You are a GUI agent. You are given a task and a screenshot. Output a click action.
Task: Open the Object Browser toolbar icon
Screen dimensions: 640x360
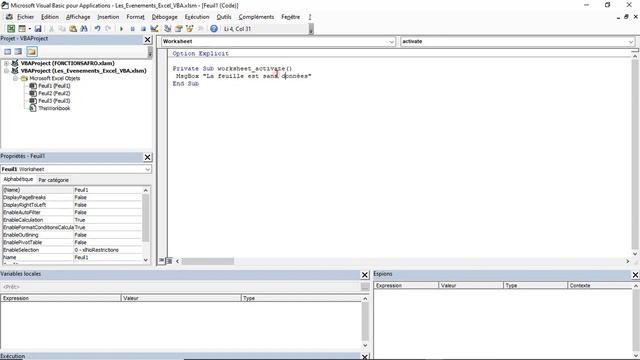(x=189, y=29)
